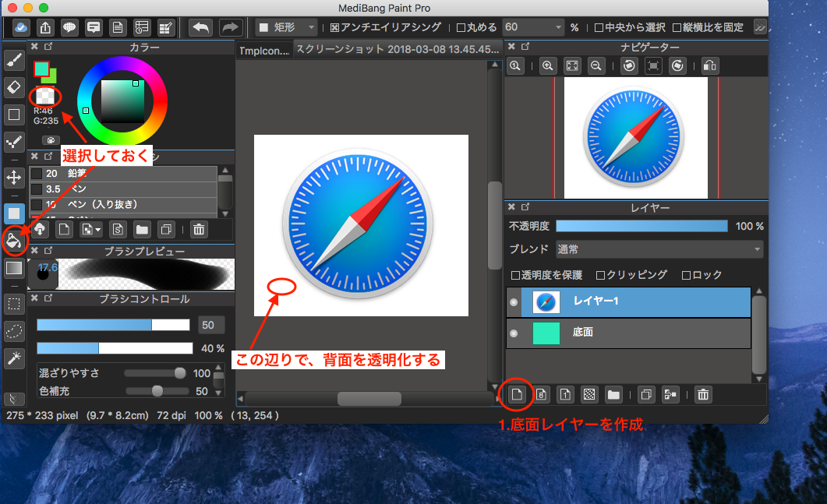Screen dimensions: 827x504
Task: Toggle the アンチエイリアシング checkbox
Action: 334,27
